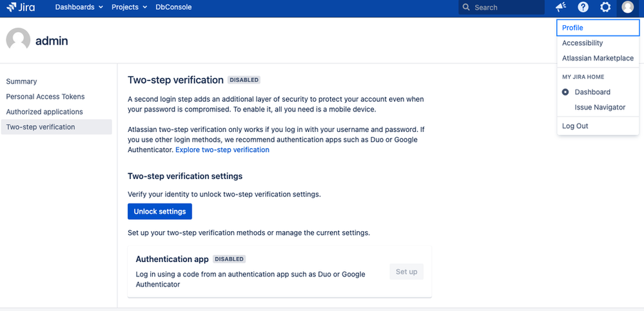Expand the Projects dropdown menu
The height and width of the screenshot is (311, 644).
pyautogui.click(x=129, y=7)
